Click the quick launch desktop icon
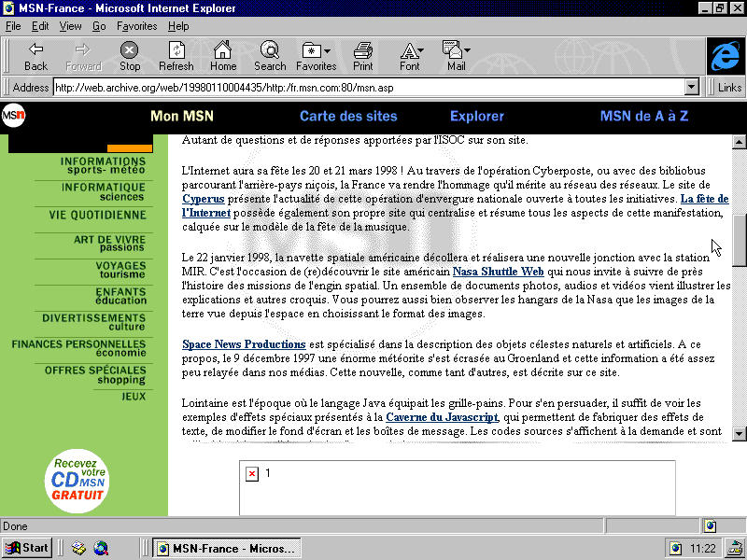This screenshot has height=560, width=747. (x=78, y=548)
